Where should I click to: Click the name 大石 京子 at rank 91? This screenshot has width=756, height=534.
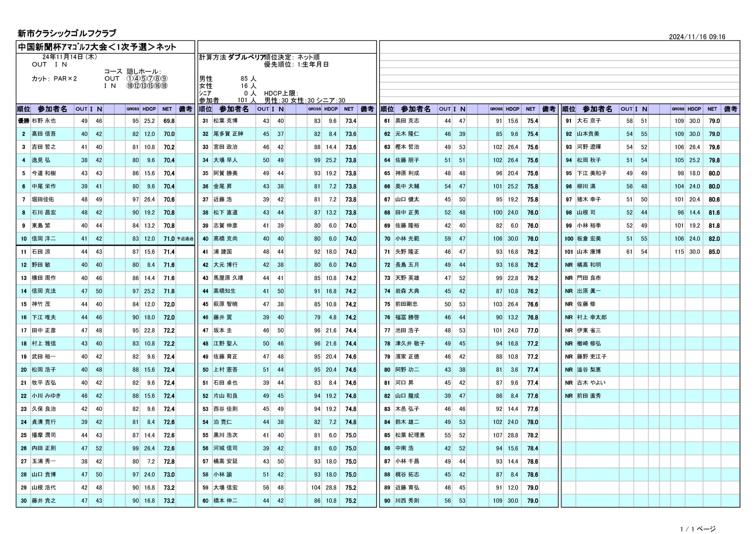(589, 121)
